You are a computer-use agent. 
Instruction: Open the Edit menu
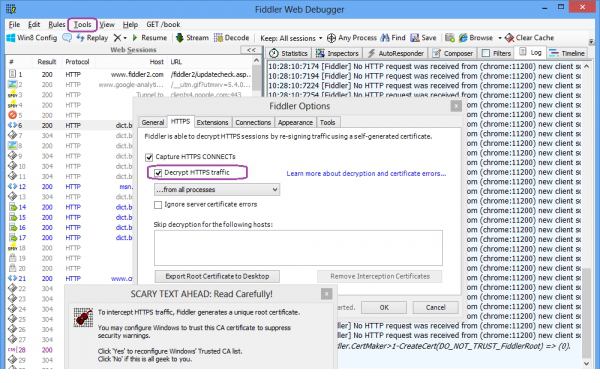[34, 24]
